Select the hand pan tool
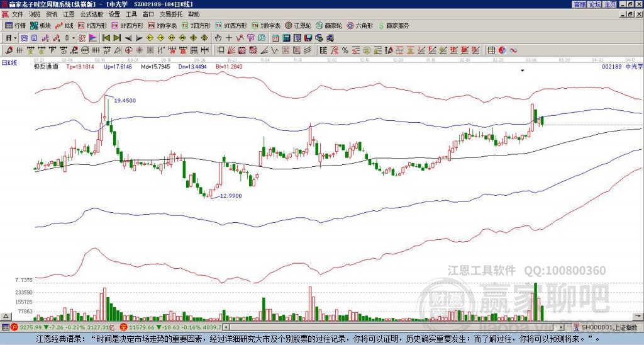The height and width of the screenshot is (345, 644). 218,38
